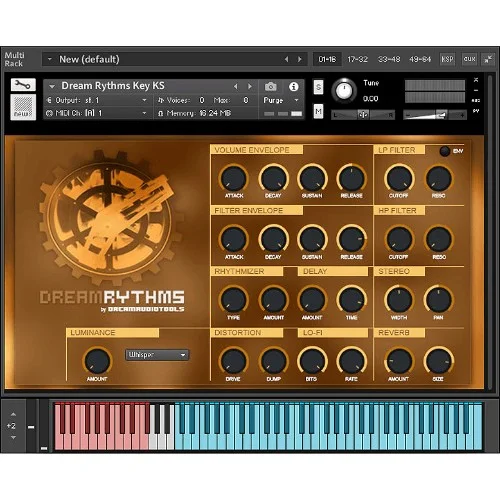Click the Reverb SIZE knob

438,361
